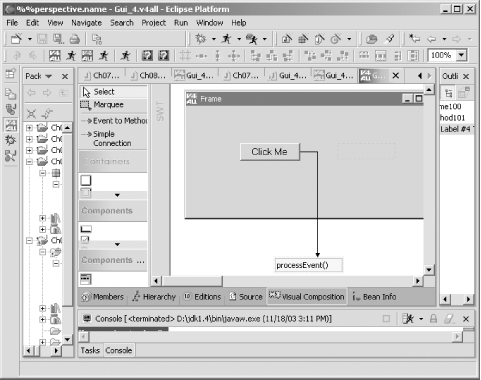Click the Back arrow in the Package Explorer toolbar

coord(31,93)
